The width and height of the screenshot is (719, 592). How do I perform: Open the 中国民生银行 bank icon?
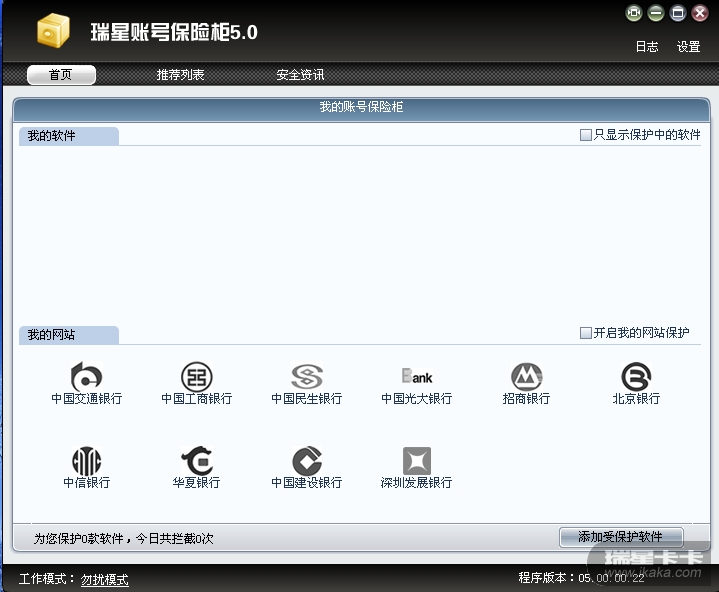pyautogui.click(x=306, y=376)
